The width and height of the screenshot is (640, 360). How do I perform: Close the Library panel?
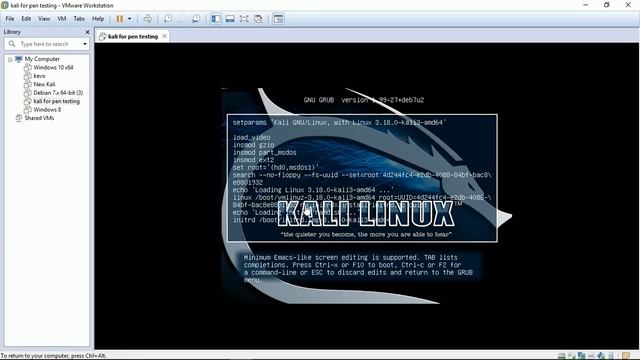click(87, 32)
